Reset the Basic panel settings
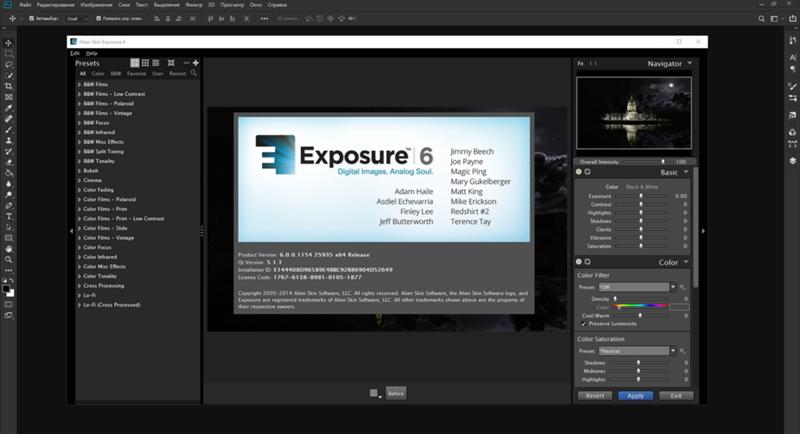800x434 pixels. (588, 172)
